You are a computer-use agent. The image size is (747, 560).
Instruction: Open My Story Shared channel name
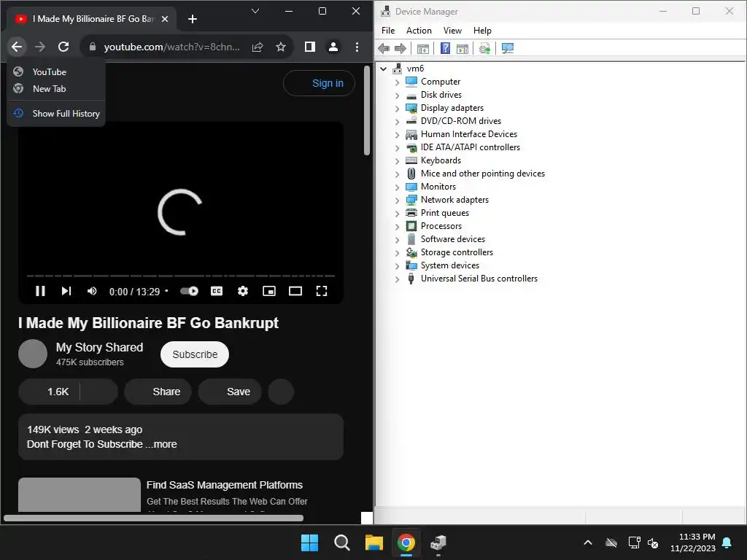(99, 347)
